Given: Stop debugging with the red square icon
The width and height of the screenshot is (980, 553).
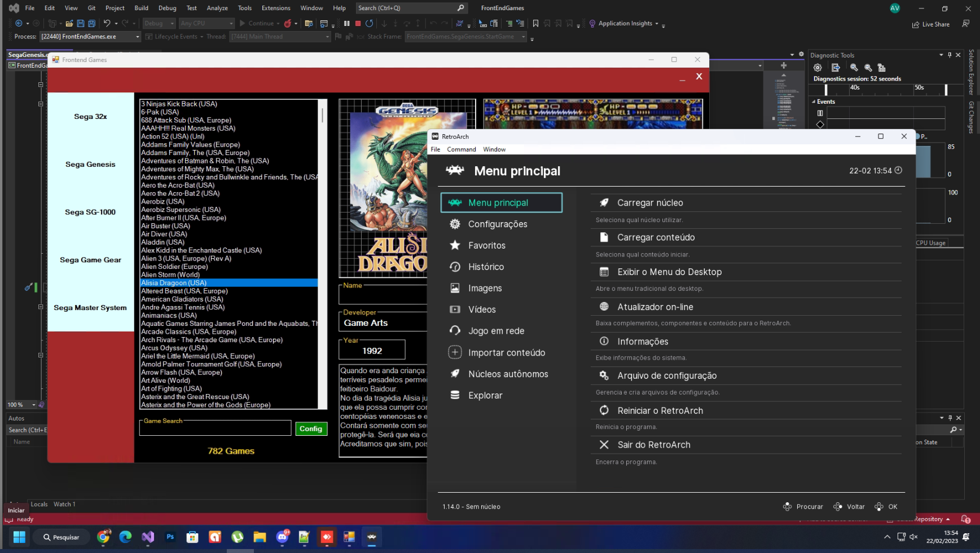Looking at the screenshot, I should point(358,23).
